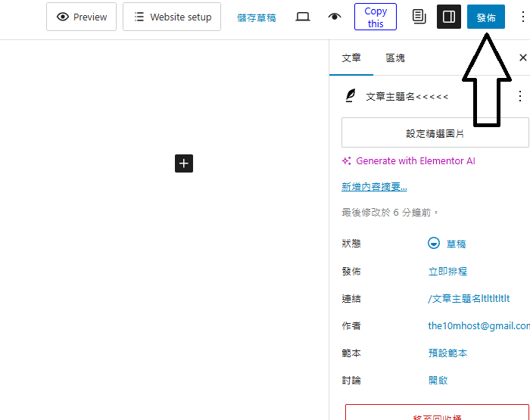The height and width of the screenshot is (420, 530).
Task: Click the laptop device view icon
Action: (x=303, y=17)
